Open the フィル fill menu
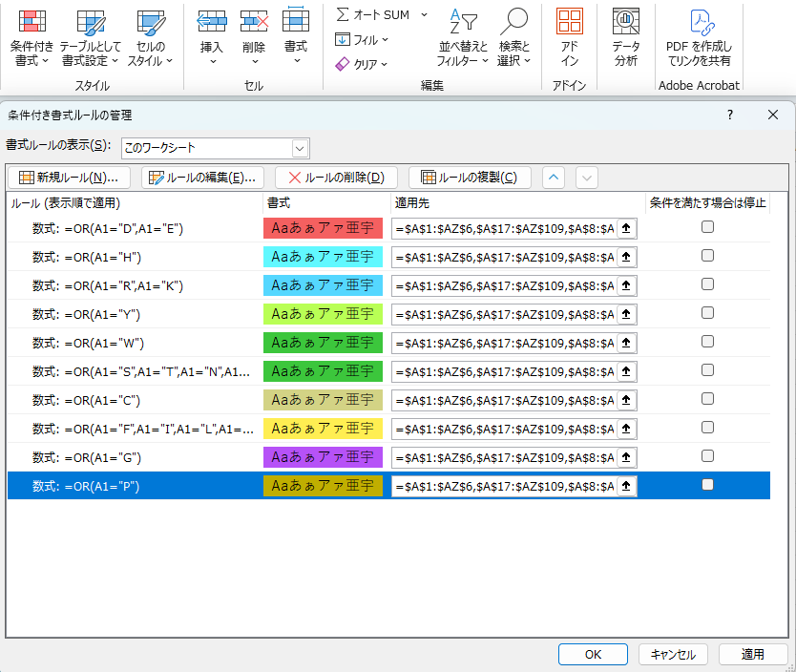 click(x=362, y=39)
